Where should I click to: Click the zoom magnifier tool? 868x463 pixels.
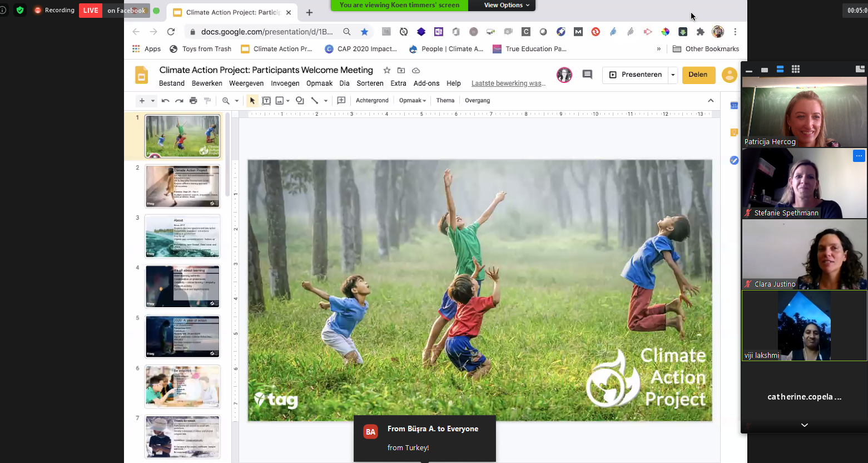pyautogui.click(x=226, y=101)
